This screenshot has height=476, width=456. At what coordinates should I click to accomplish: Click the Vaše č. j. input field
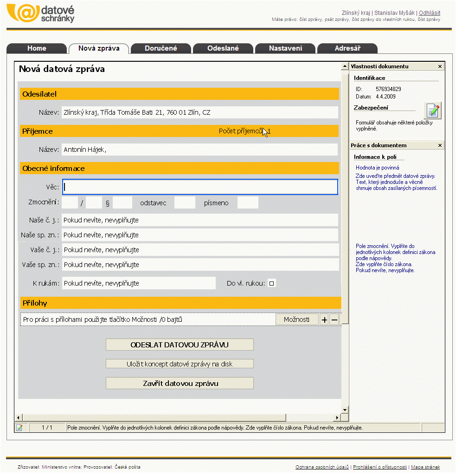(x=200, y=250)
